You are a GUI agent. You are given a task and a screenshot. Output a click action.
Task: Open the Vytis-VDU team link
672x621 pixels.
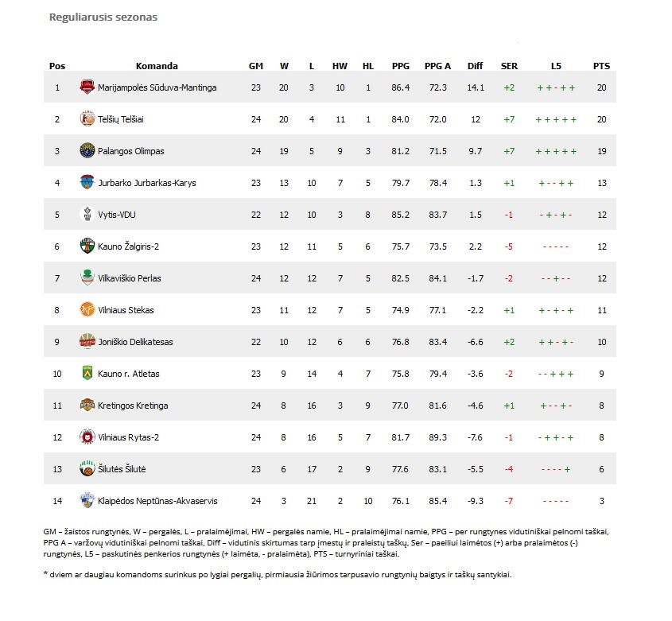click(x=117, y=215)
